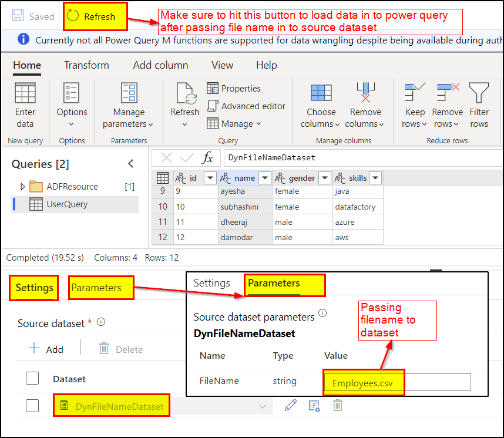Click the Delete dataset button
The height and width of the screenshot is (438, 504).
(x=121, y=349)
